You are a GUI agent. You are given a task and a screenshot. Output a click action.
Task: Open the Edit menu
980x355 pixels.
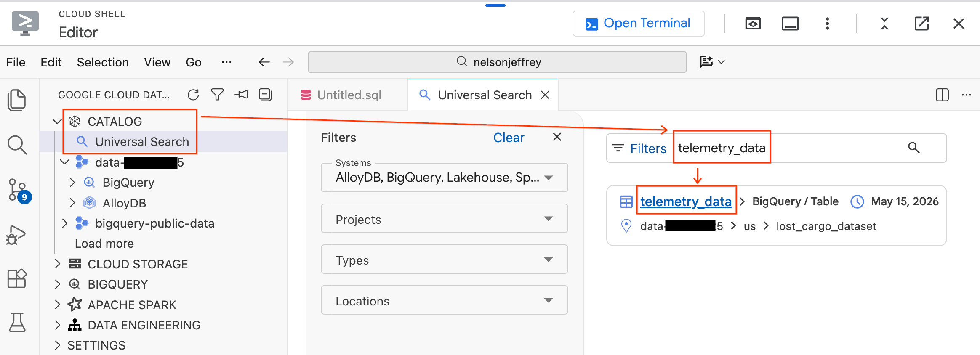[51, 62]
